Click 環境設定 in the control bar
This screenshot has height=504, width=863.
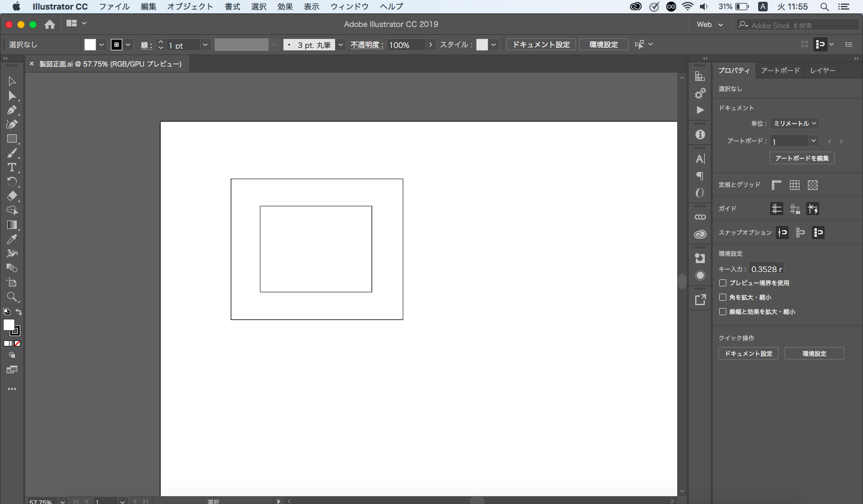[x=604, y=45]
